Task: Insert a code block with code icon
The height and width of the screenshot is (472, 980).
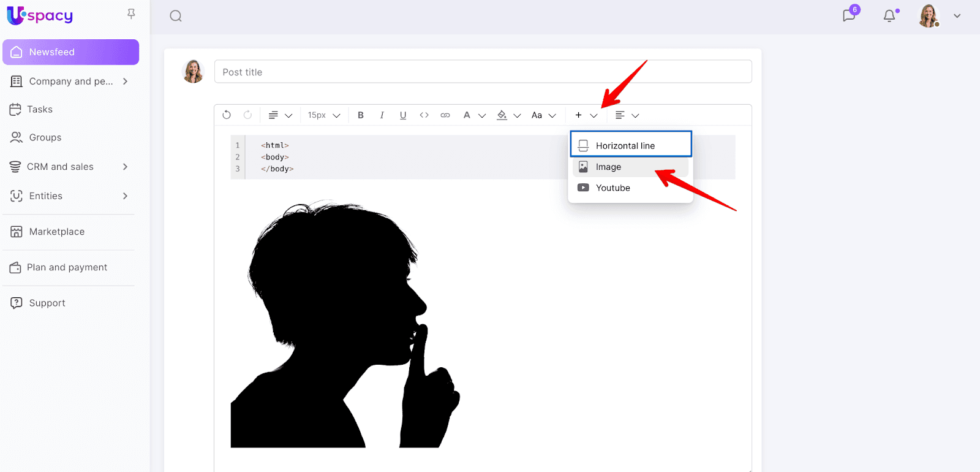Action: pos(424,115)
